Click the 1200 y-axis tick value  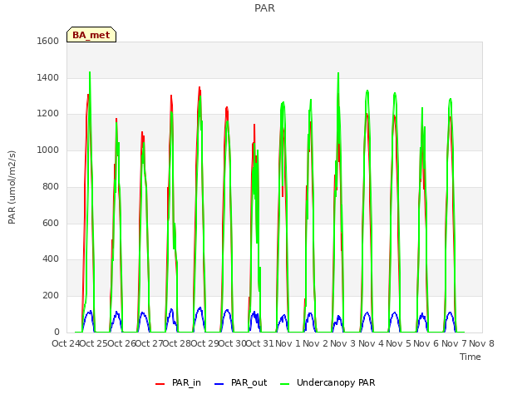(x=48, y=114)
